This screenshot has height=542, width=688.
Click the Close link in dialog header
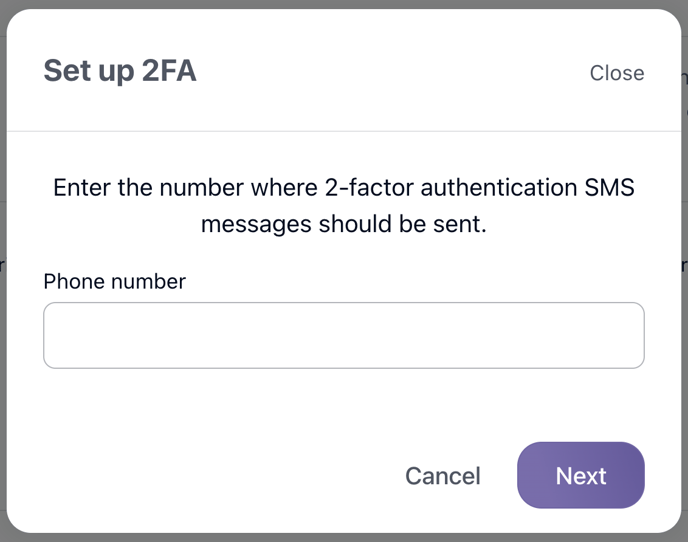click(x=616, y=73)
